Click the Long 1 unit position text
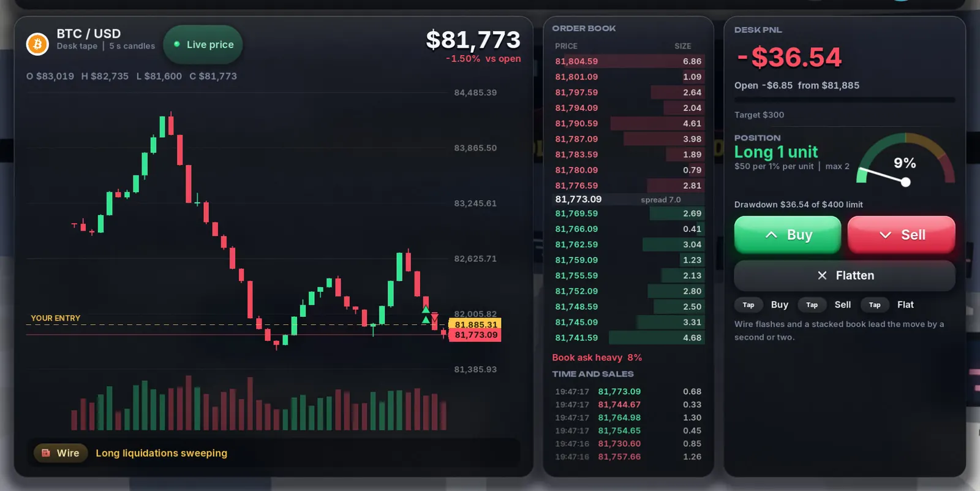Screen dimensions: 980x491 click(x=776, y=152)
